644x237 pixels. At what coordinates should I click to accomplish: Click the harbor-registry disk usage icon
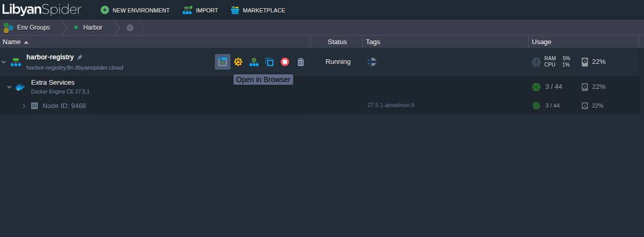[x=585, y=62]
